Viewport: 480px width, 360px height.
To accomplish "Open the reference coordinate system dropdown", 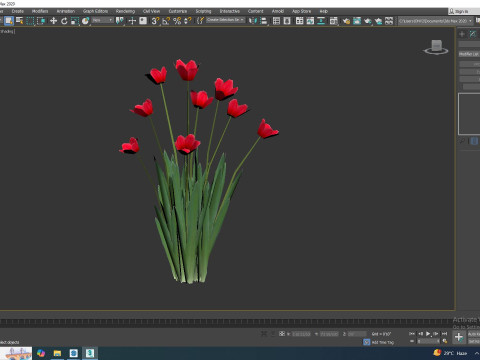I will pos(103,20).
